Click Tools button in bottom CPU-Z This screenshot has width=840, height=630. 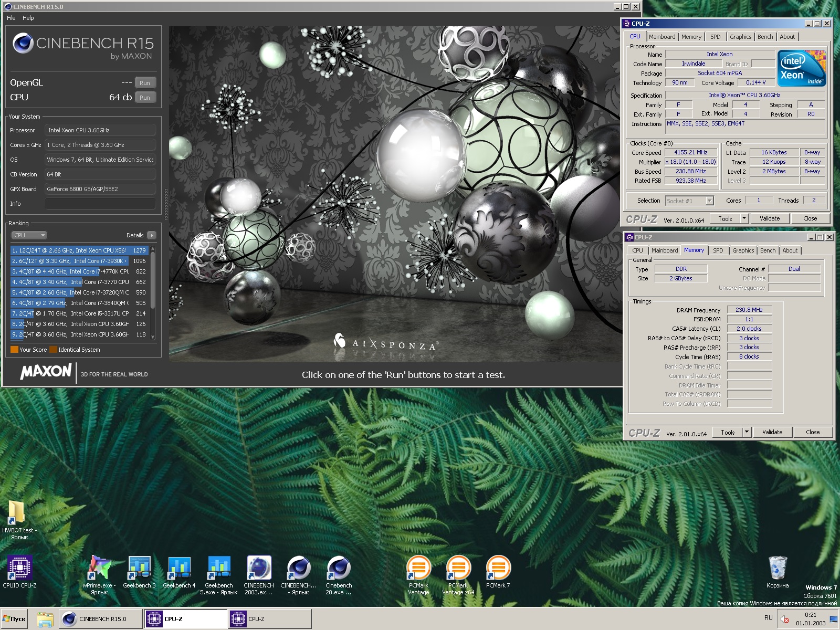pos(728,432)
